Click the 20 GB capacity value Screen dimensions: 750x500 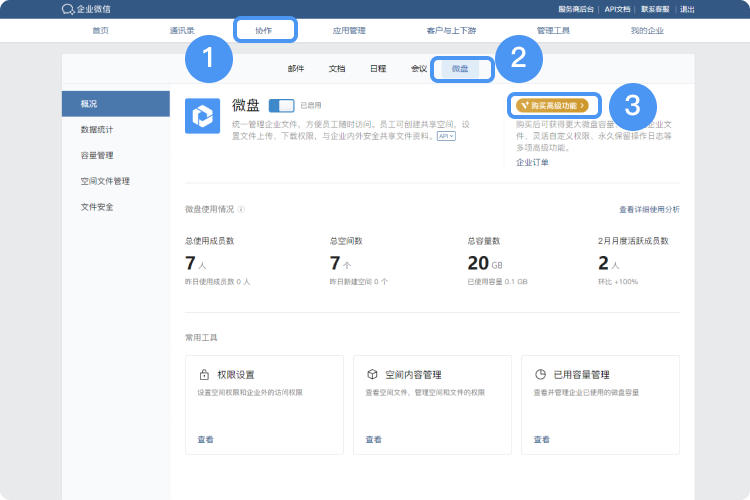click(x=485, y=263)
